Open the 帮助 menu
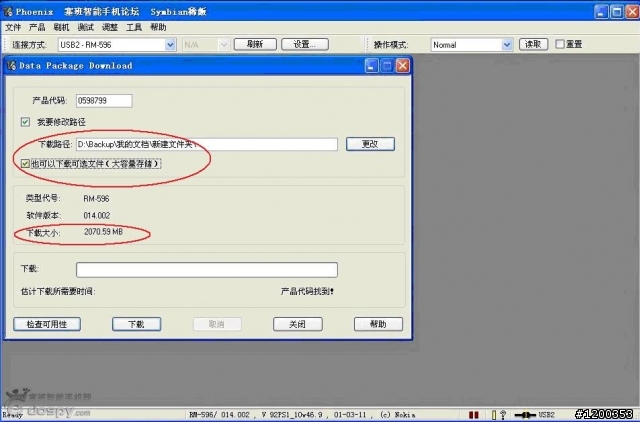The height and width of the screenshot is (422, 640). click(158, 27)
